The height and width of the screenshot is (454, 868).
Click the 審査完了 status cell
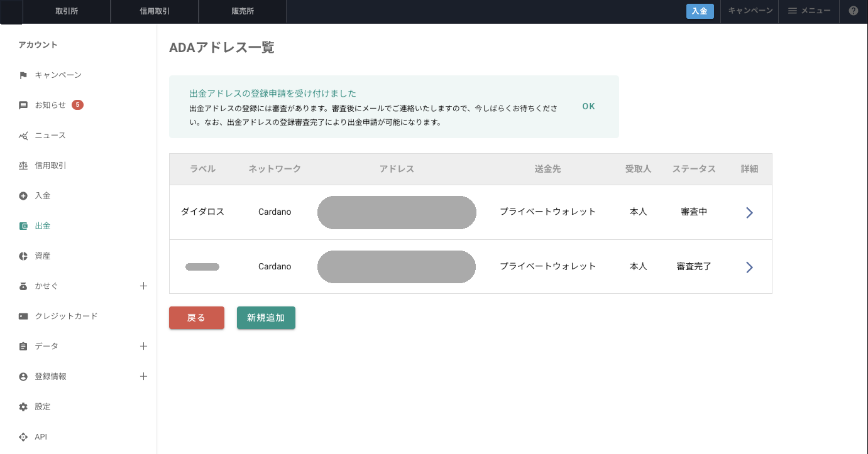tap(694, 266)
